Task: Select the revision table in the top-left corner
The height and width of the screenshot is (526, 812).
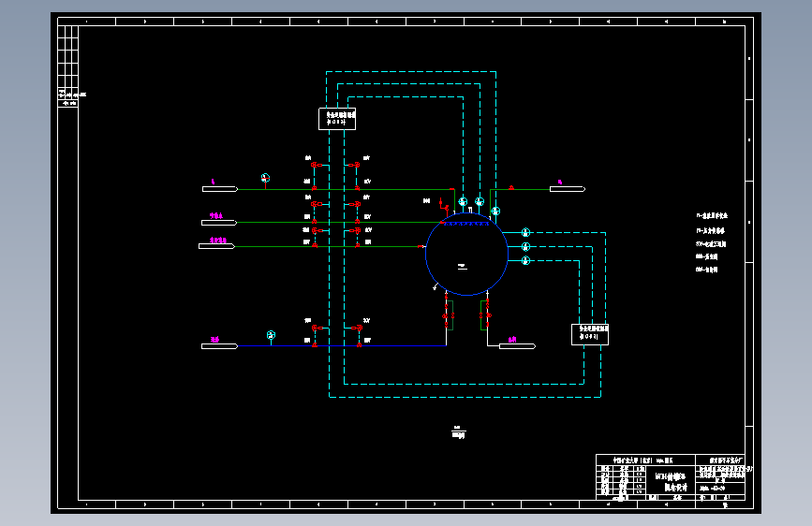Action: click(x=67, y=66)
